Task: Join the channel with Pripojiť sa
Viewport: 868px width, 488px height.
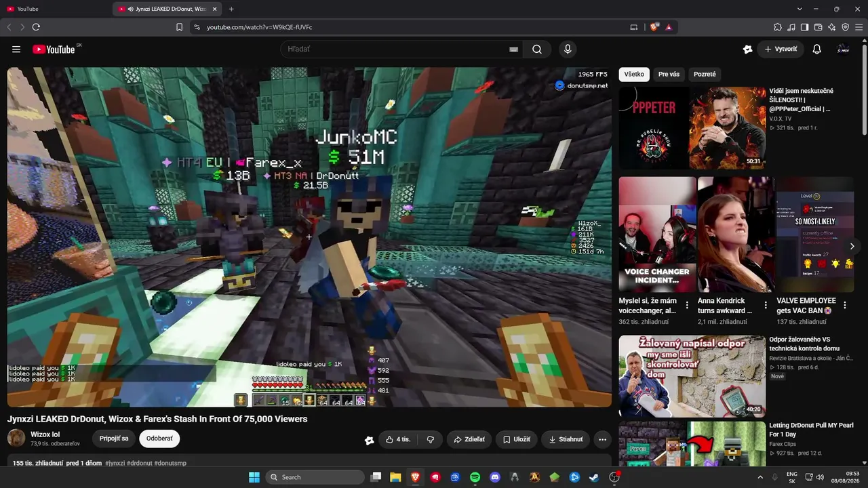Action: [114, 439]
